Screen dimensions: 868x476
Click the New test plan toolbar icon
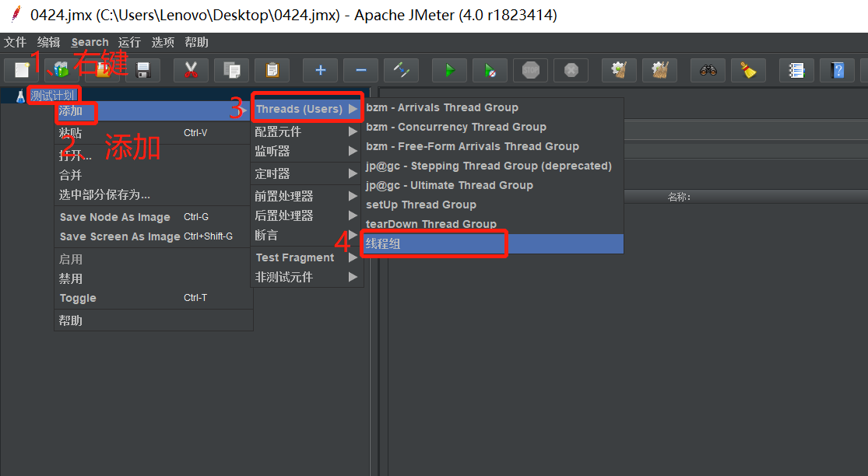(x=22, y=70)
